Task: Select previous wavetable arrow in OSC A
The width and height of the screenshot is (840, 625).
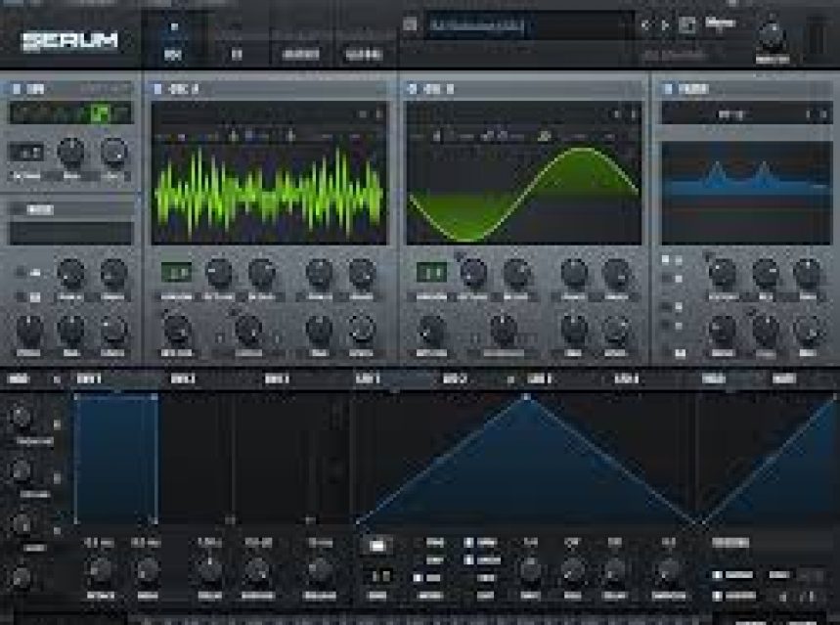Action: tap(363, 114)
